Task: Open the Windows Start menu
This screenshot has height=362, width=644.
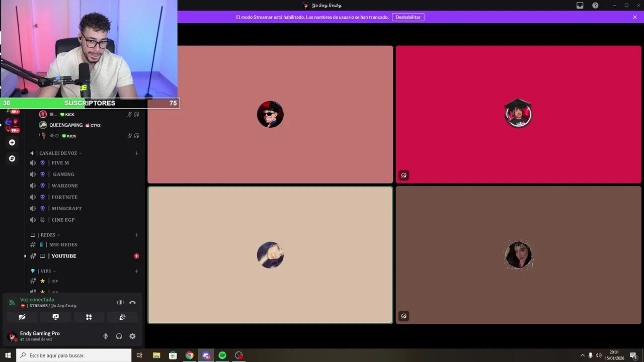Action: click(x=8, y=355)
